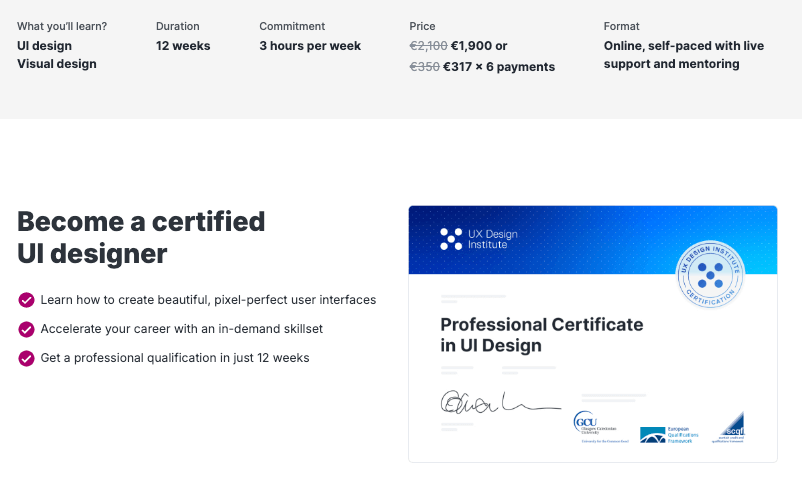Image resolution: width=802 pixels, height=481 pixels.
Task: Click '€317 × 6 payments' text
Action: coord(499,67)
